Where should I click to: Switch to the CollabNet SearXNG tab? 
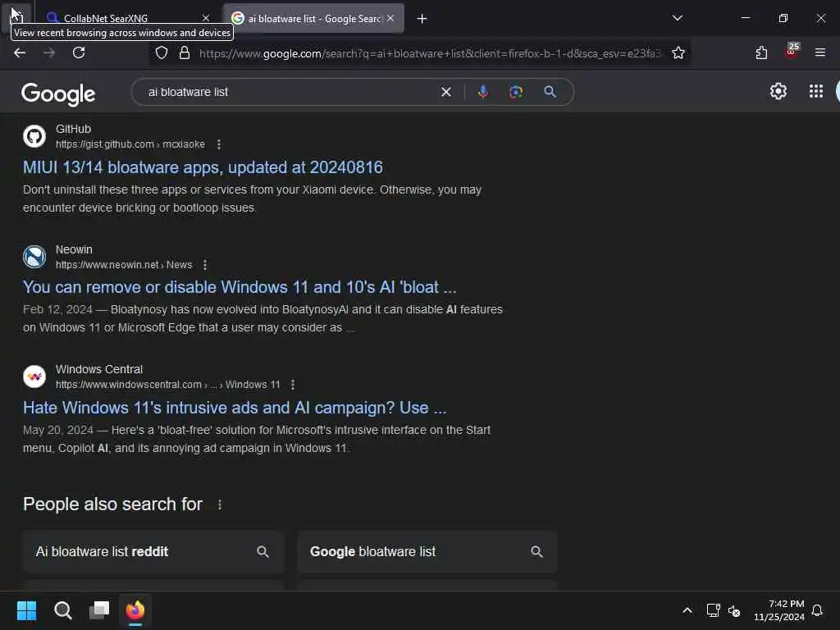(x=129, y=19)
